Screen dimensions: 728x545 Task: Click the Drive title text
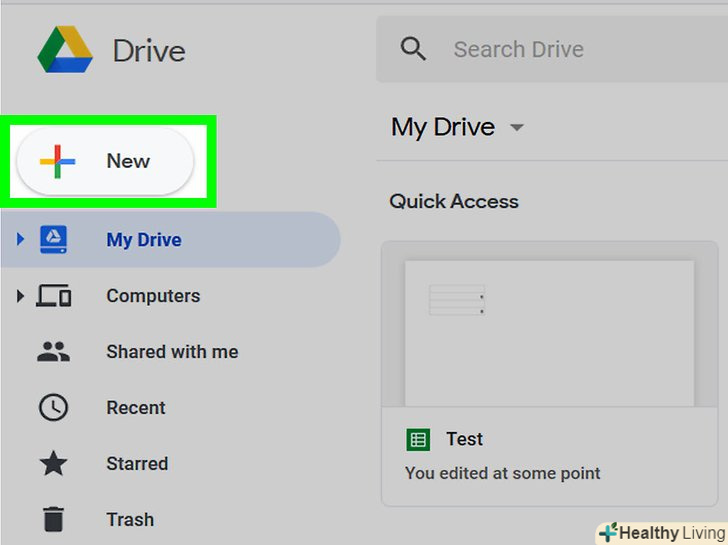pos(149,51)
